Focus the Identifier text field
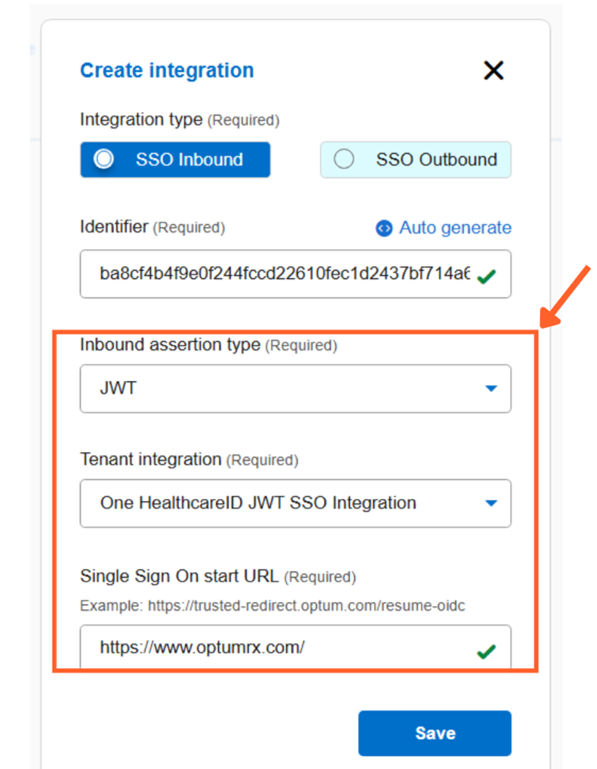Viewport: 597px width, 769px height. [295, 274]
